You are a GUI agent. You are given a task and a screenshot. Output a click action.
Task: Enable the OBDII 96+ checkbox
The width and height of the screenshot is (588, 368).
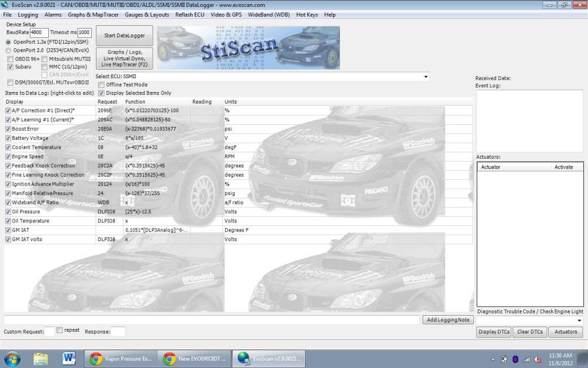[10, 59]
